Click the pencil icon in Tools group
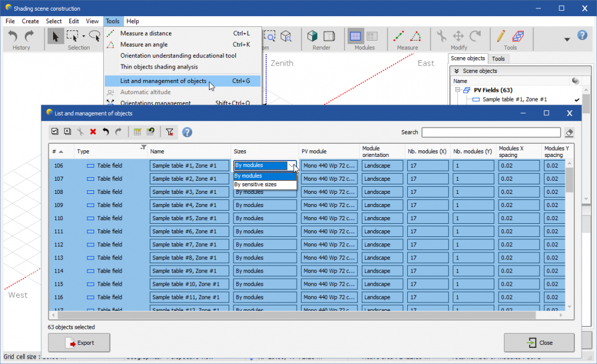597x364 pixels. point(500,36)
